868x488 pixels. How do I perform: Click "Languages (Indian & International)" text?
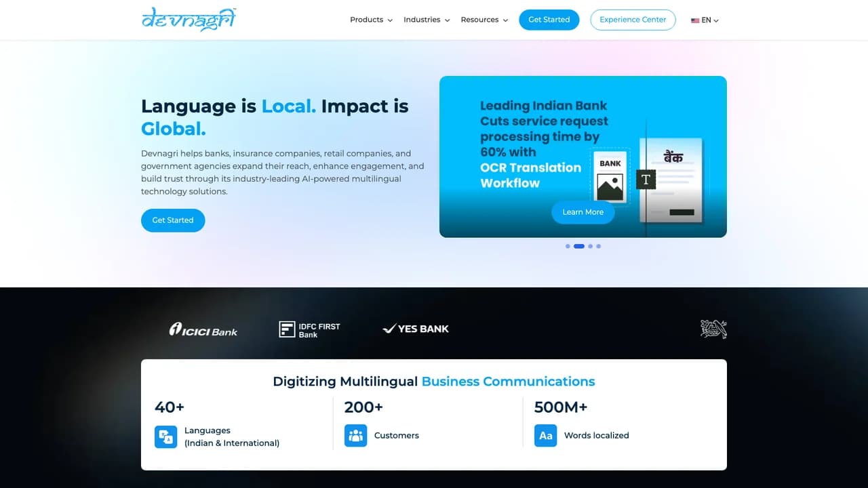coord(232,436)
